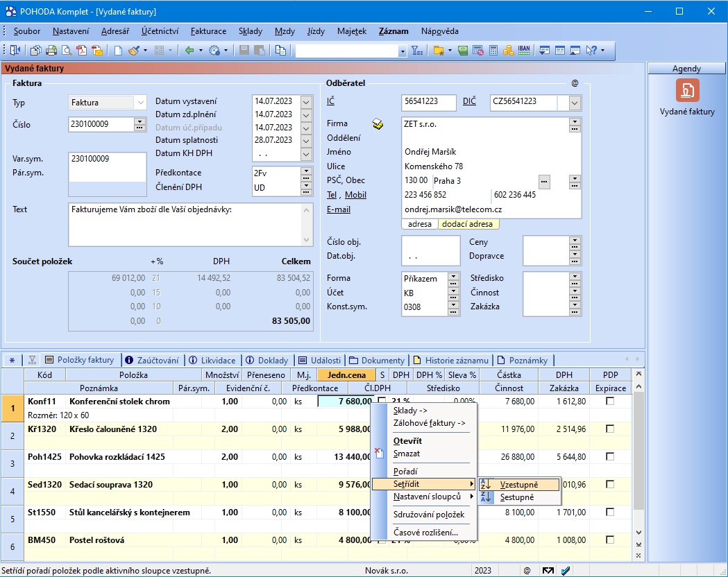Switch to the Zaúčtování tab

coord(153,361)
